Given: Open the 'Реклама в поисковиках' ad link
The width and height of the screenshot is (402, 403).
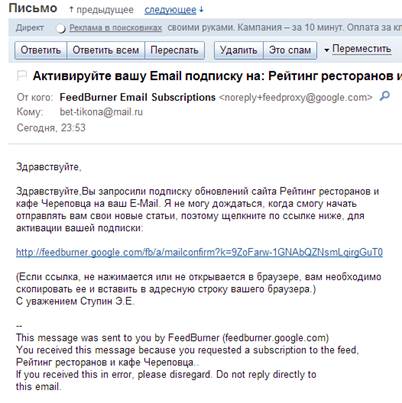Looking at the screenshot, I should pyautogui.click(x=115, y=28).
